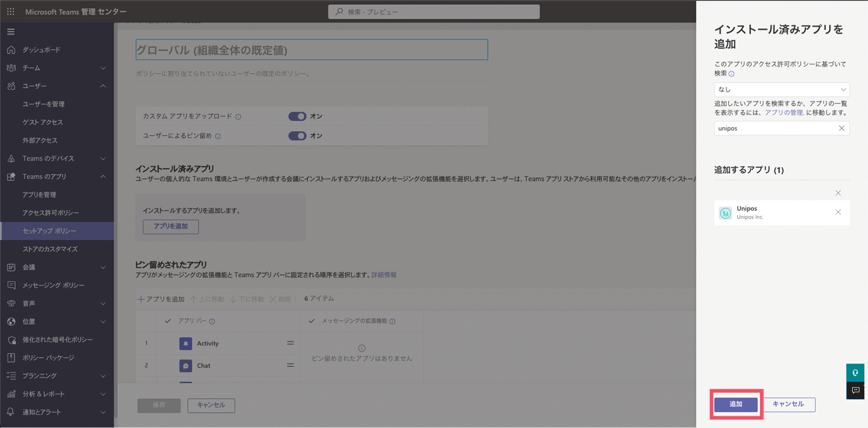Toggle the Messaging extensions column checkmark
Viewport: 868px width, 428px height.
[312, 321]
